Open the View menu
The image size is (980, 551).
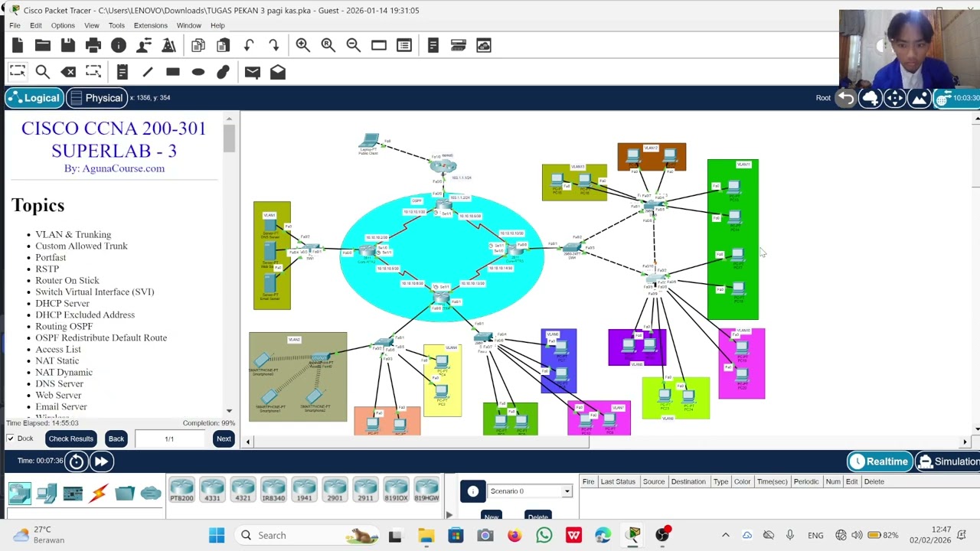pos(92,25)
